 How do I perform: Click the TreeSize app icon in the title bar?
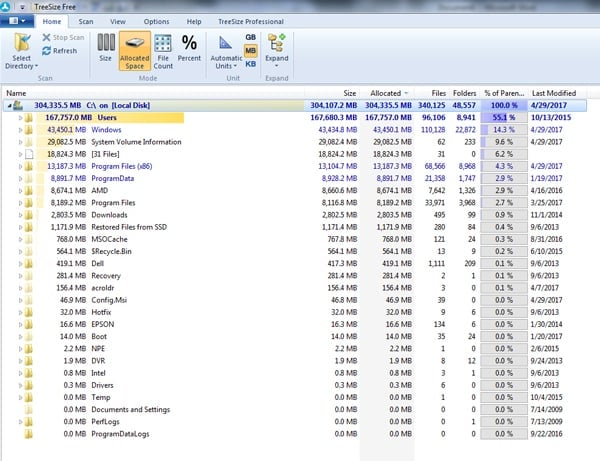pyautogui.click(x=5, y=6)
